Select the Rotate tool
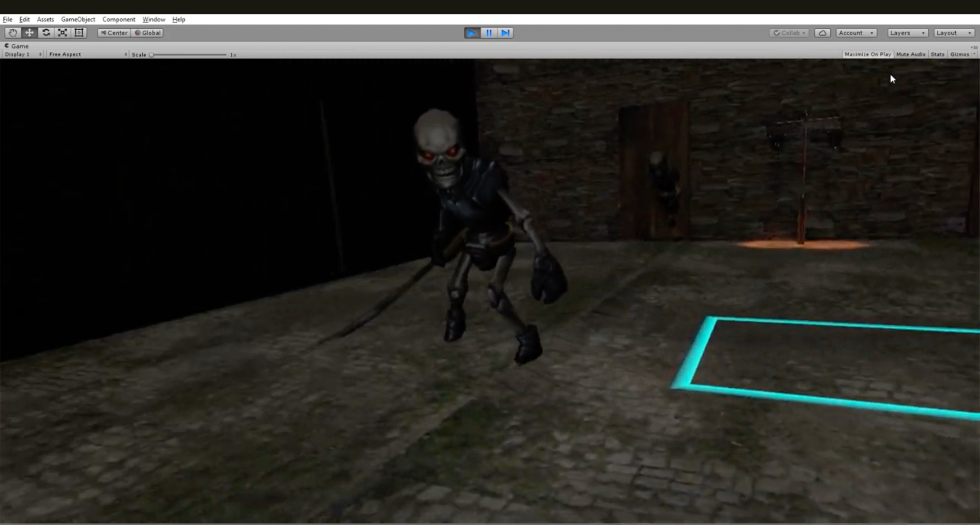Image resolution: width=980 pixels, height=525 pixels. pyautogui.click(x=46, y=33)
